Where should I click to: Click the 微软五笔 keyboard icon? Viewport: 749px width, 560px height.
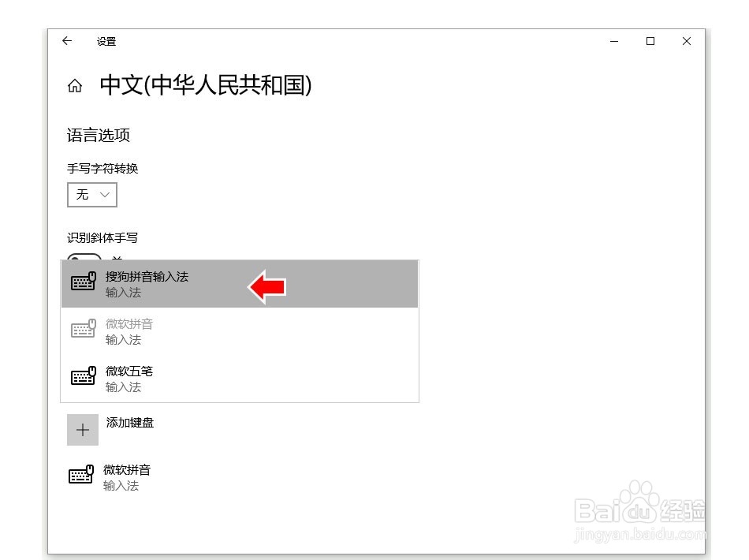click(83, 376)
